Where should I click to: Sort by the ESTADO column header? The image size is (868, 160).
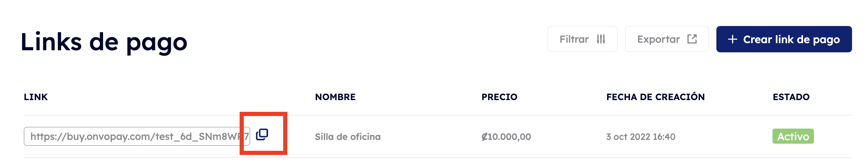pyautogui.click(x=791, y=97)
